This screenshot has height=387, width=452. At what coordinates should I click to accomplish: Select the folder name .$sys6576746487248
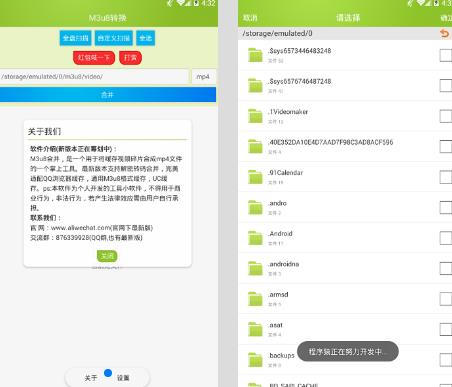[300, 81]
